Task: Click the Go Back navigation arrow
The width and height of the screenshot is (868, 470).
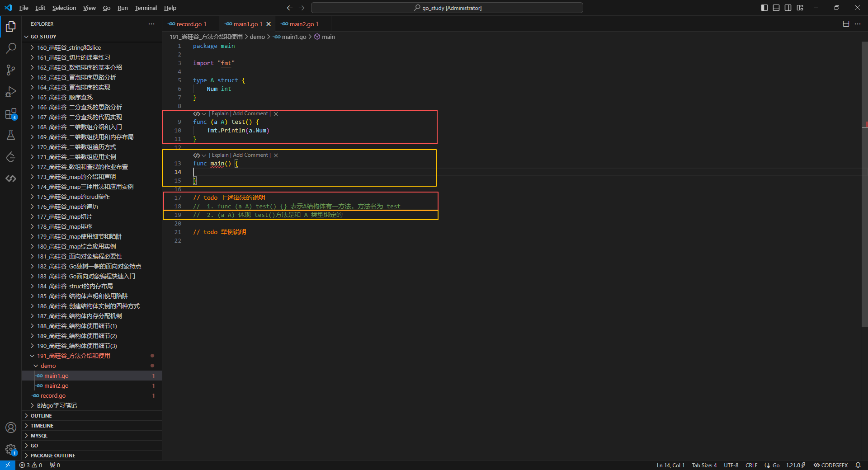Action: point(290,8)
